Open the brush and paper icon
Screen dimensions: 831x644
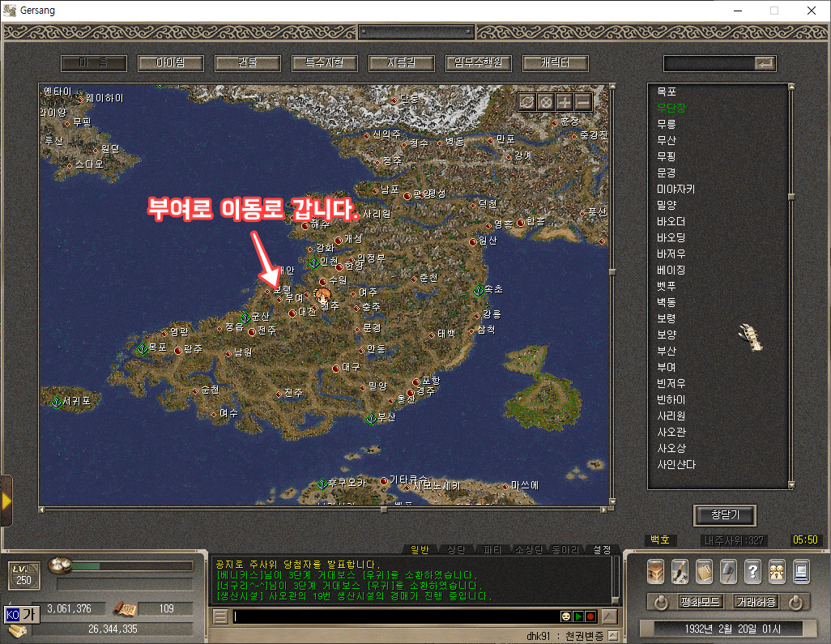(x=680, y=572)
